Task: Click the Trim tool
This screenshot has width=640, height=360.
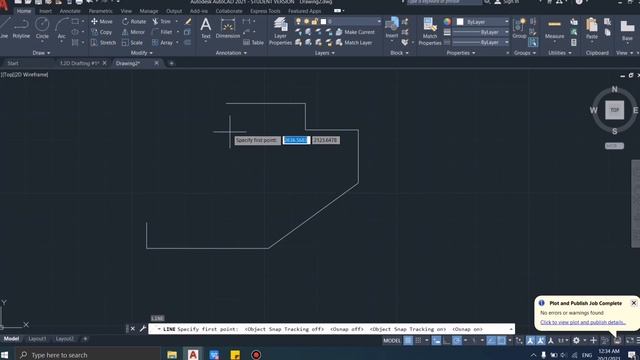Action: [162, 21]
